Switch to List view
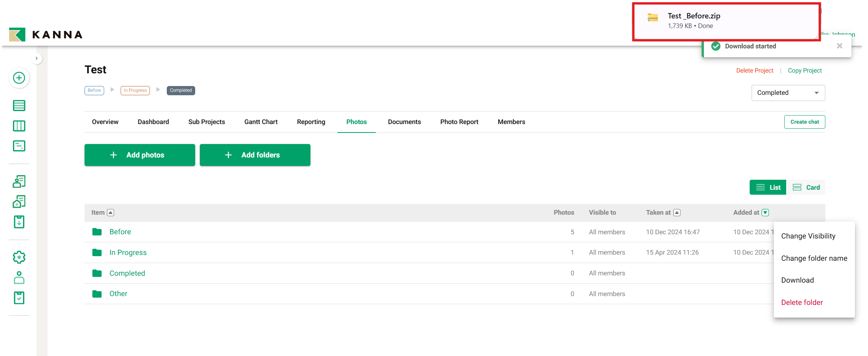The height and width of the screenshot is (356, 868). 768,187
